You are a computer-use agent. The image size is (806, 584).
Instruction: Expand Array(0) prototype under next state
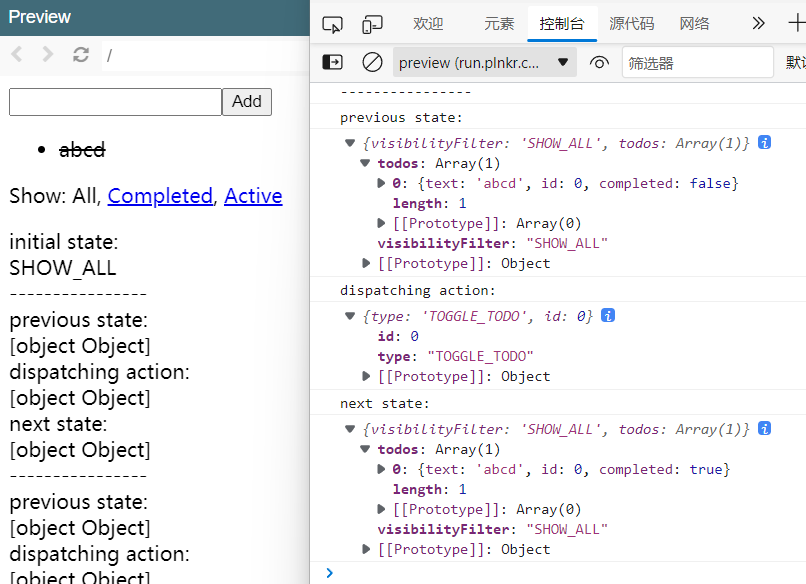pos(381,509)
